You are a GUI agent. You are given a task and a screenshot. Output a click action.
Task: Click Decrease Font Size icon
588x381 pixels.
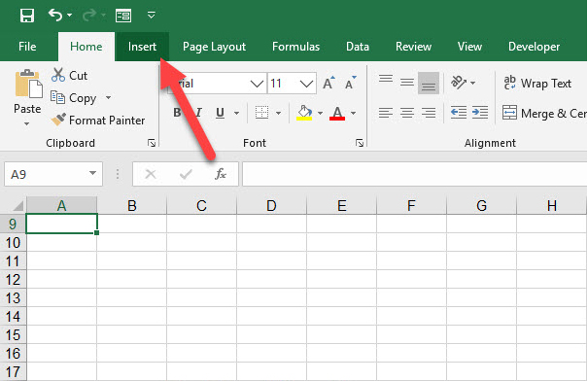[351, 83]
